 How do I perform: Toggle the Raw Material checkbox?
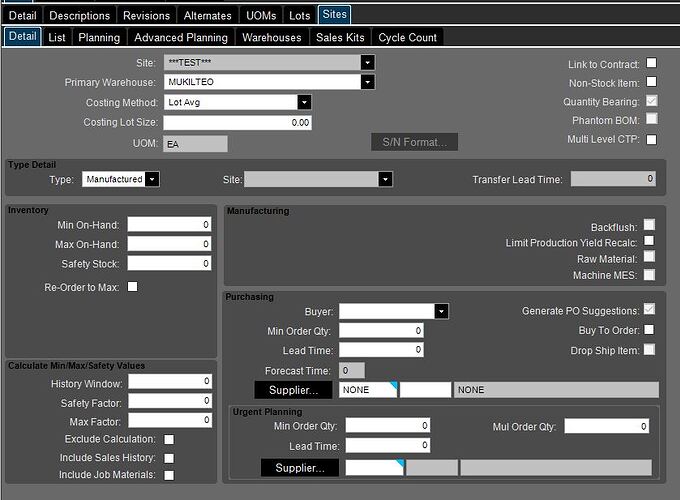click(649, 257)
